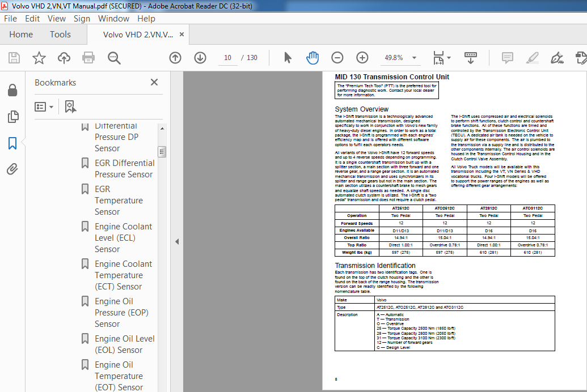The image size is (587, 392).
Task: View security lock settings panel
Action: pos(12,90)
